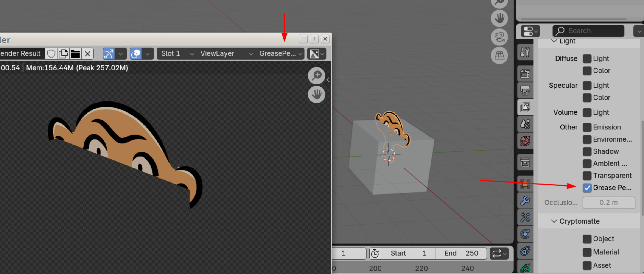Enable Diffuse Light pass
The width and height of the screenshot is (644, 274).
(587, 59)
